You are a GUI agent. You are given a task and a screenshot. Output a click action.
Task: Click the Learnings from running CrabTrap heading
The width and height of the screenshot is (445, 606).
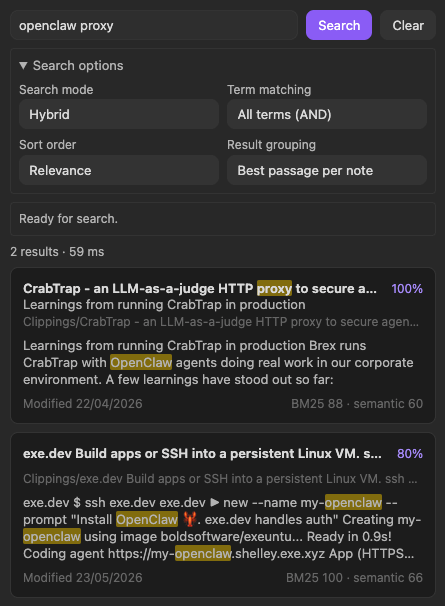click(x=164, y=305)
